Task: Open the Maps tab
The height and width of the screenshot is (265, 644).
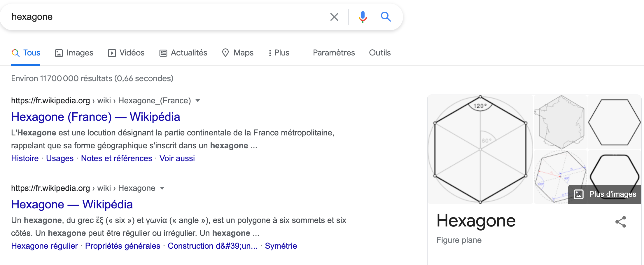Action: (237, 53)
